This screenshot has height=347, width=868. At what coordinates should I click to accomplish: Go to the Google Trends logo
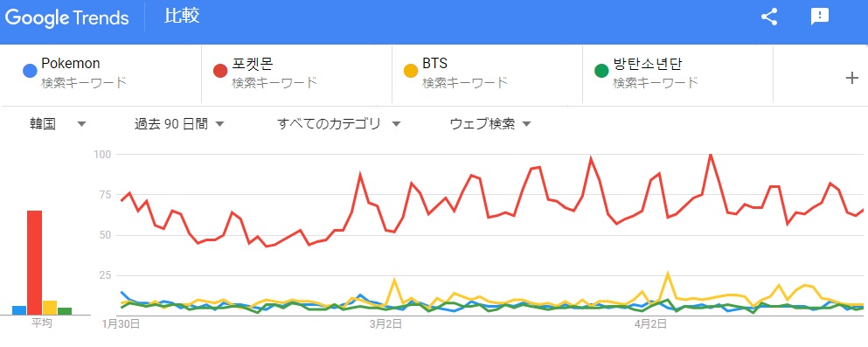pyautogui.click(x=67, y=18)
